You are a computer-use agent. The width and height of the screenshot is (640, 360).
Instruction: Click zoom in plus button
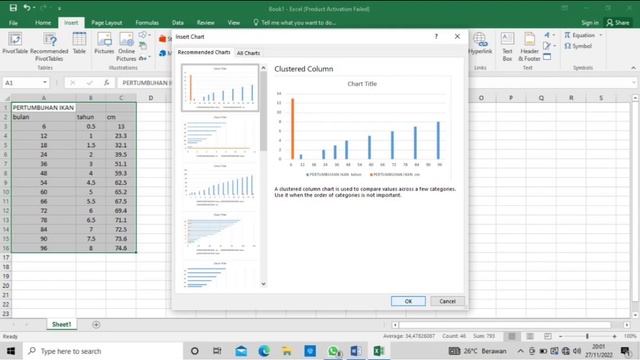tap(614, 336)
